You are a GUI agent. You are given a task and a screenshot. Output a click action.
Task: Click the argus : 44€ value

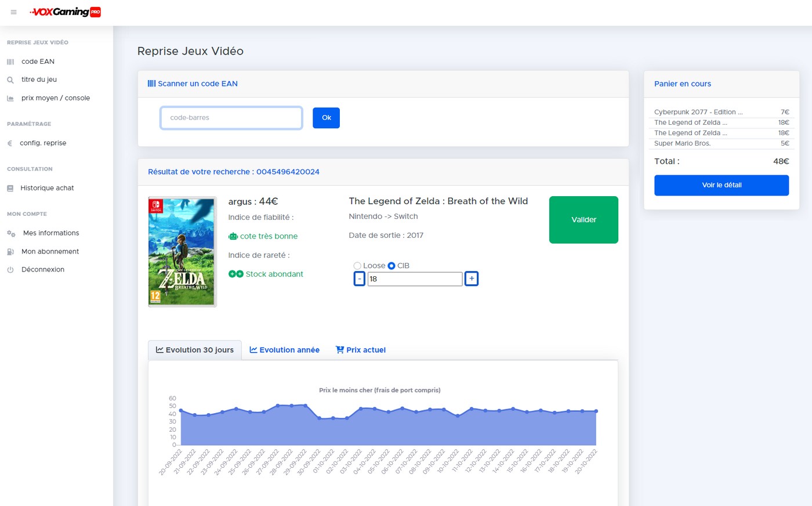(x=253, y=201)
